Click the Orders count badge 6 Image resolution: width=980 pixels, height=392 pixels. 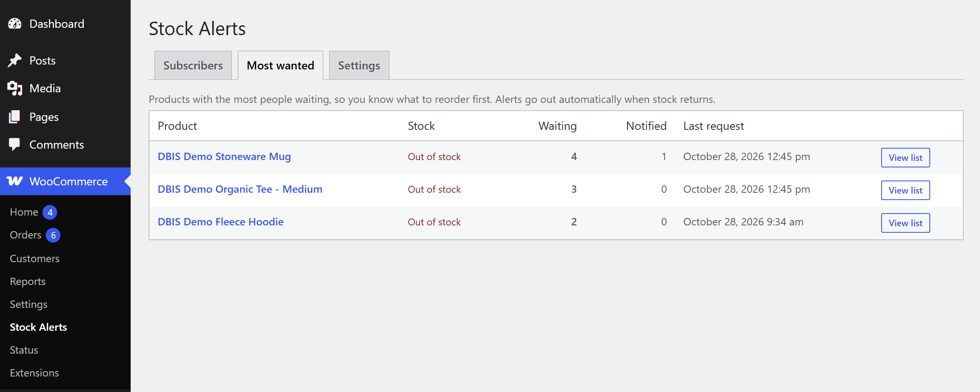tap(53, 235)
